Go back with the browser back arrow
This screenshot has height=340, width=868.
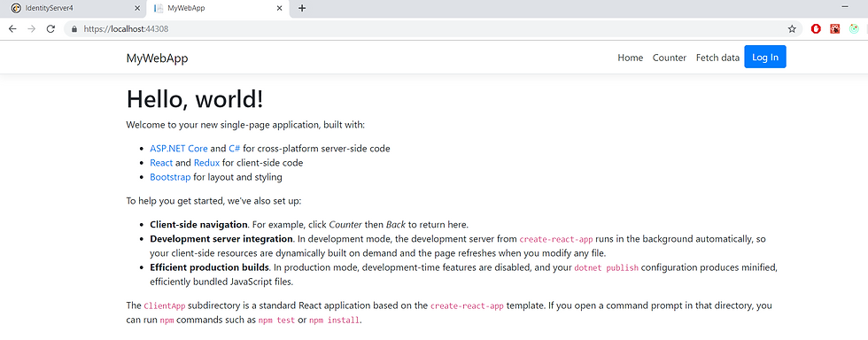[x=12, y=29]
